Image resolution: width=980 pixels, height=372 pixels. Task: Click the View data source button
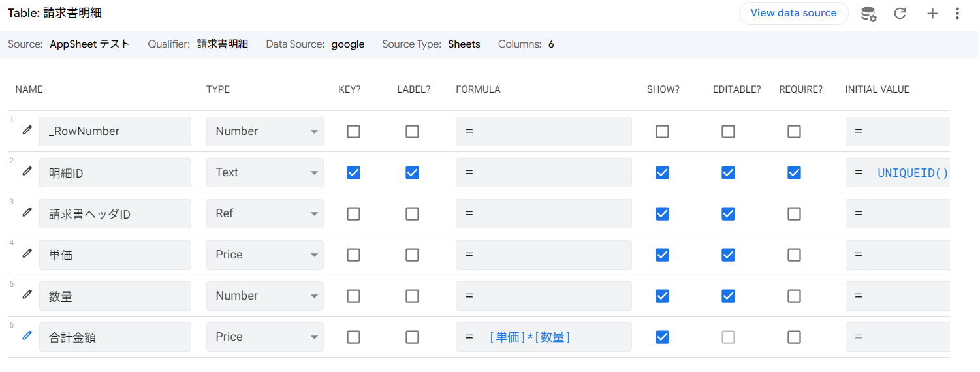pyautogui.click(x=793, y=13)
